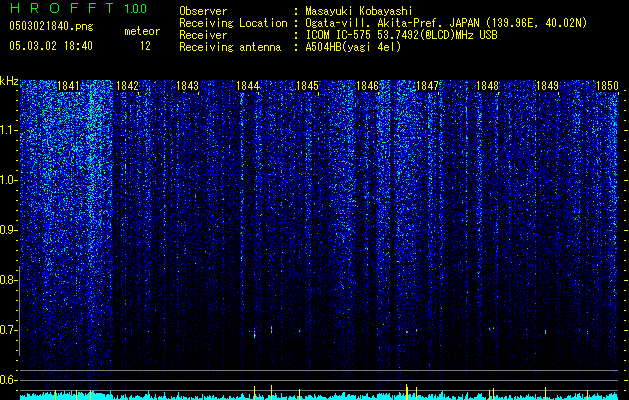Click the 0.8 kHz axis label
Screen dimensions: 629x400
(x=8, y=280)
